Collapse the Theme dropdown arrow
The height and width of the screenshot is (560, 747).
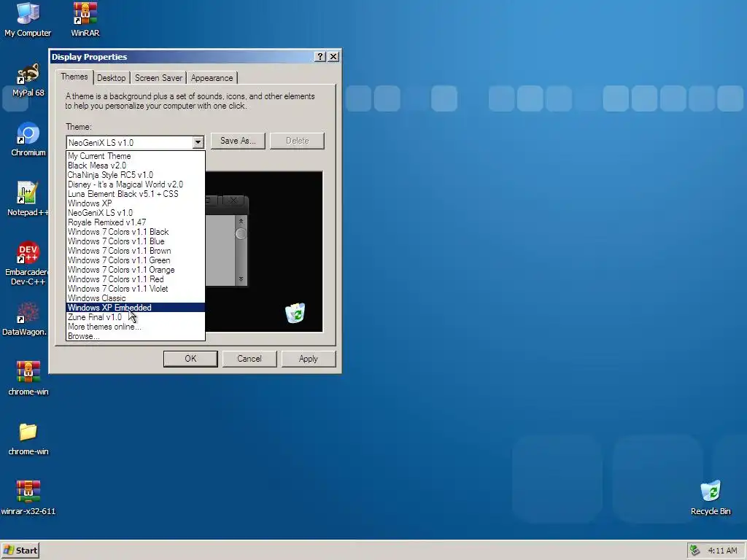click(198, 142)
